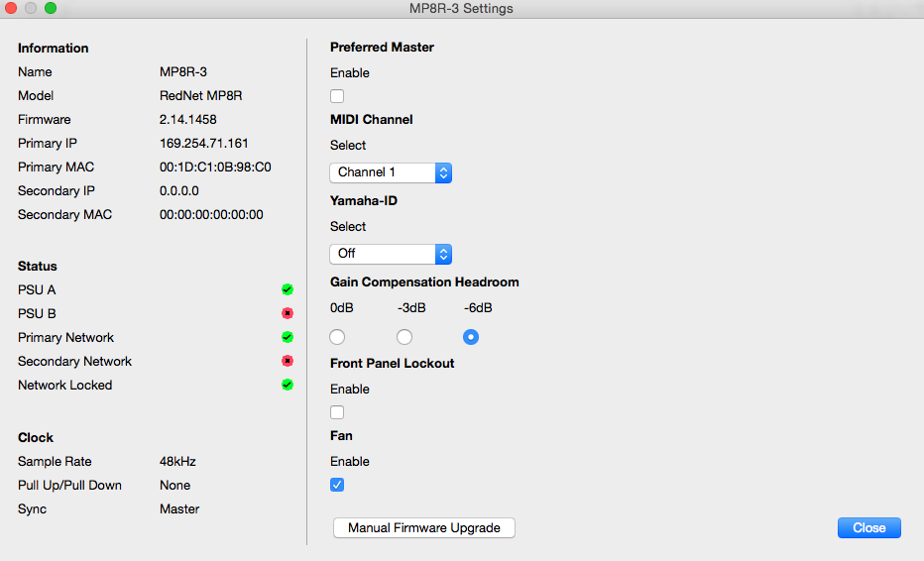
Task: Click the Secondary Network red status icon
Action: [288, 361]
